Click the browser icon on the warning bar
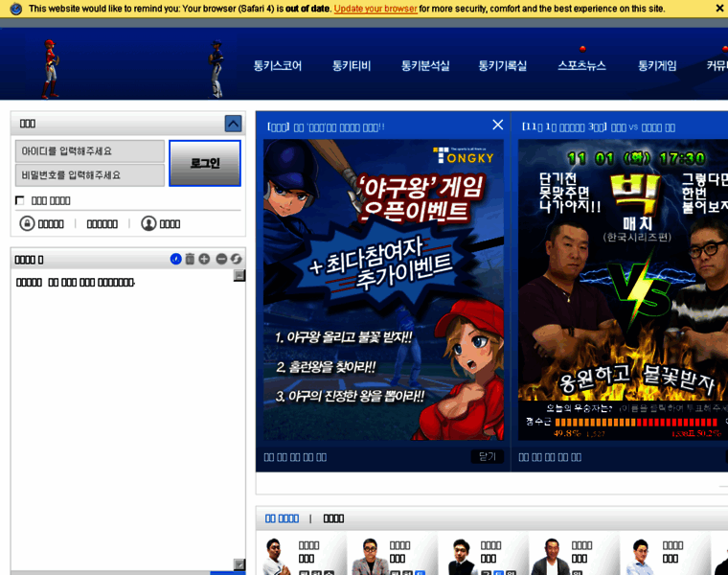Viewport: 728px width, 575px height. point(15,9)
